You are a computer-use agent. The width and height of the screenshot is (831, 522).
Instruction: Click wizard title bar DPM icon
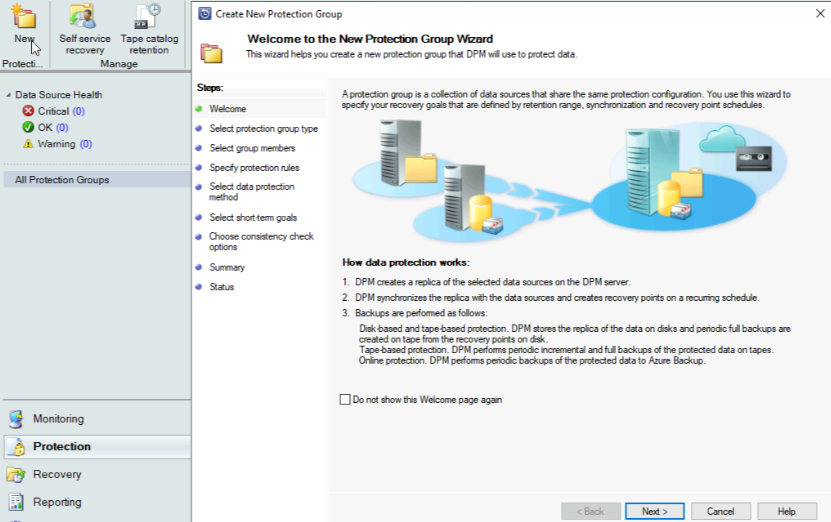pos(205,14)
